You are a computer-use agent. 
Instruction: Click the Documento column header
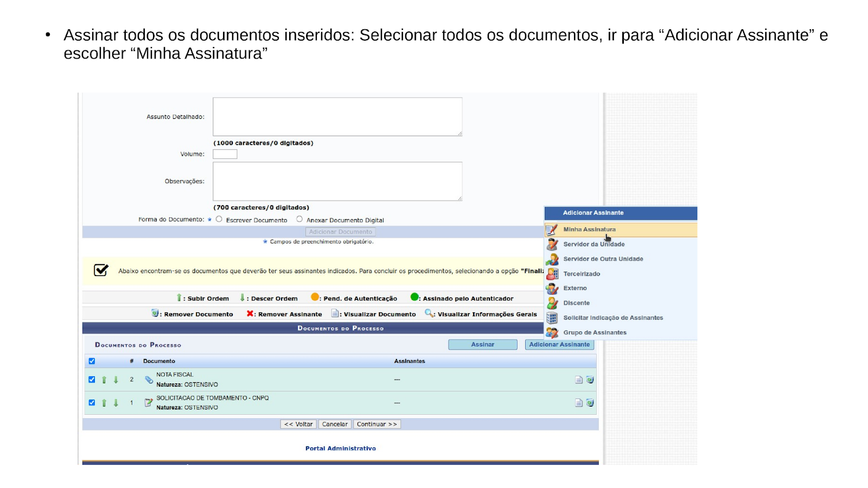(x=159, y=361)
